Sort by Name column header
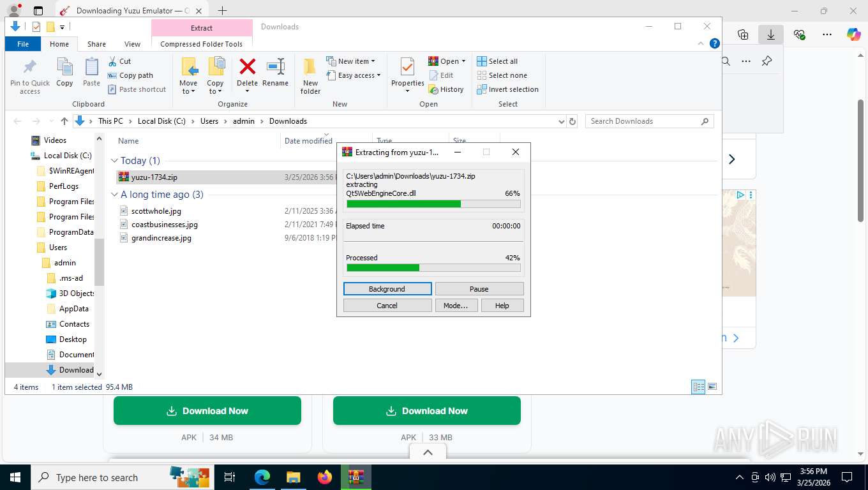The width and height of the screenshot is (868, 490). 128,141
